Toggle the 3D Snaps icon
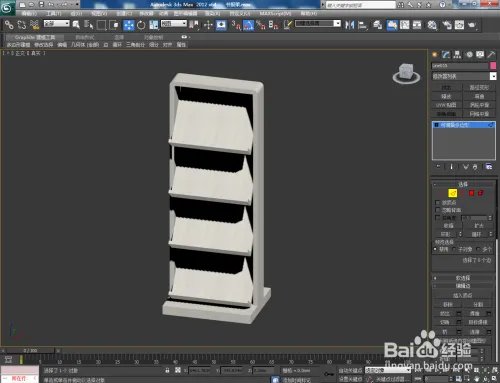500x383 pixels. [236, 25]
